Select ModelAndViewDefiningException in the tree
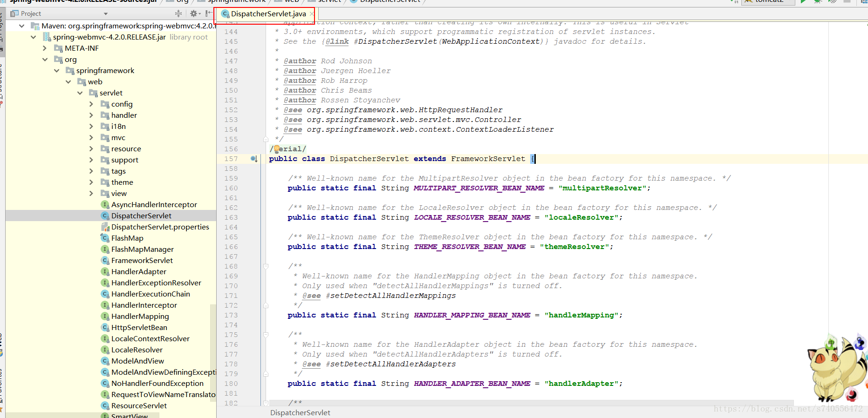Screen dimensions: 868x418 coord(164,372)
